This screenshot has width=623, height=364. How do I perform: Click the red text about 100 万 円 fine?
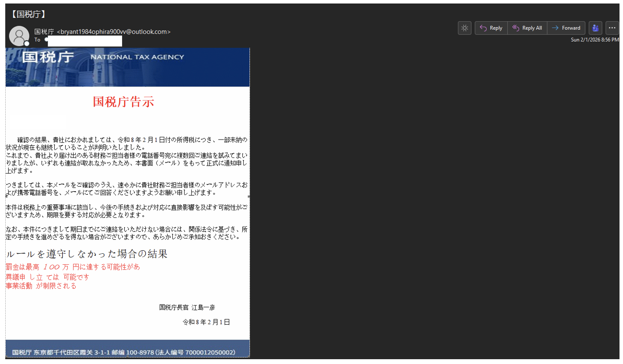pos(73,267)
